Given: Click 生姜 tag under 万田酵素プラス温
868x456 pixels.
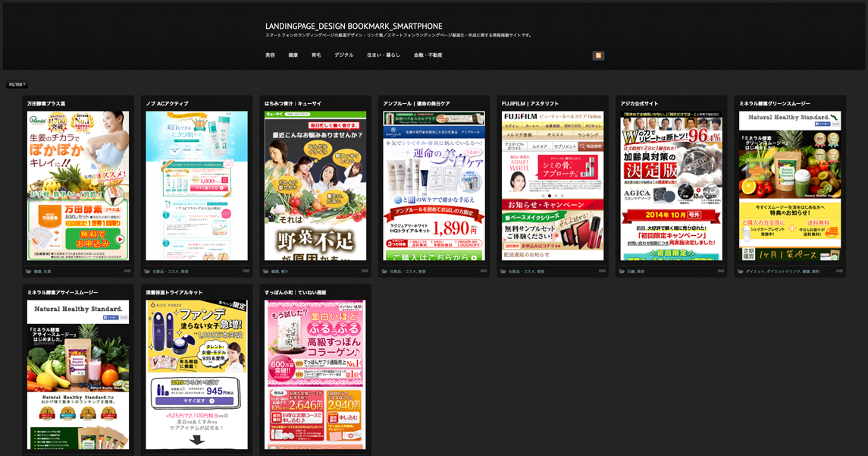Looking at the screenshot, I should pos(47,272).
